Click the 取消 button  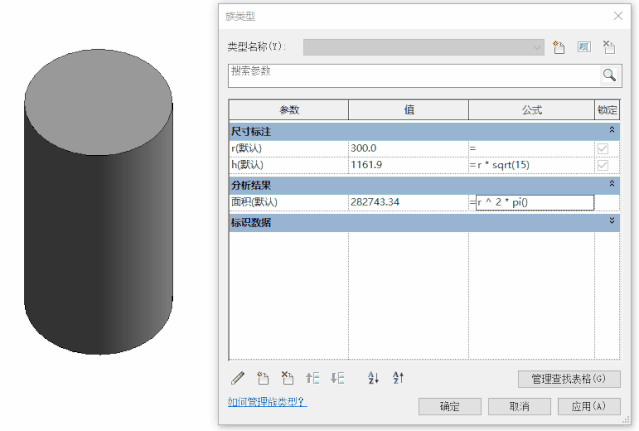click(x=519, y=406)
